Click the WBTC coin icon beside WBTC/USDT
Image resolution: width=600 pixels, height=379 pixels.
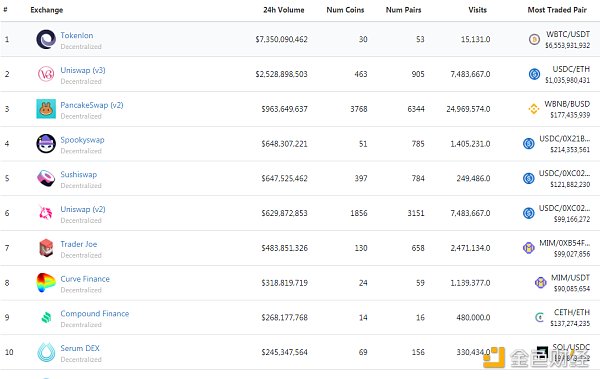[x=534, y=39]
